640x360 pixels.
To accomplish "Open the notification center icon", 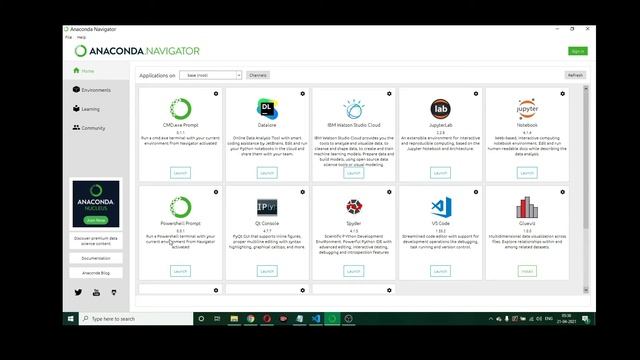I will 586,319.
